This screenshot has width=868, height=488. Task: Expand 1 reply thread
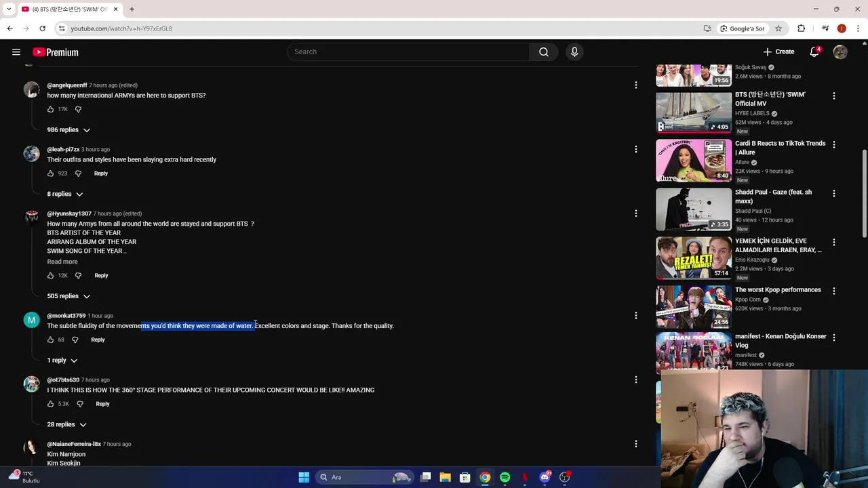pos(62,361)
